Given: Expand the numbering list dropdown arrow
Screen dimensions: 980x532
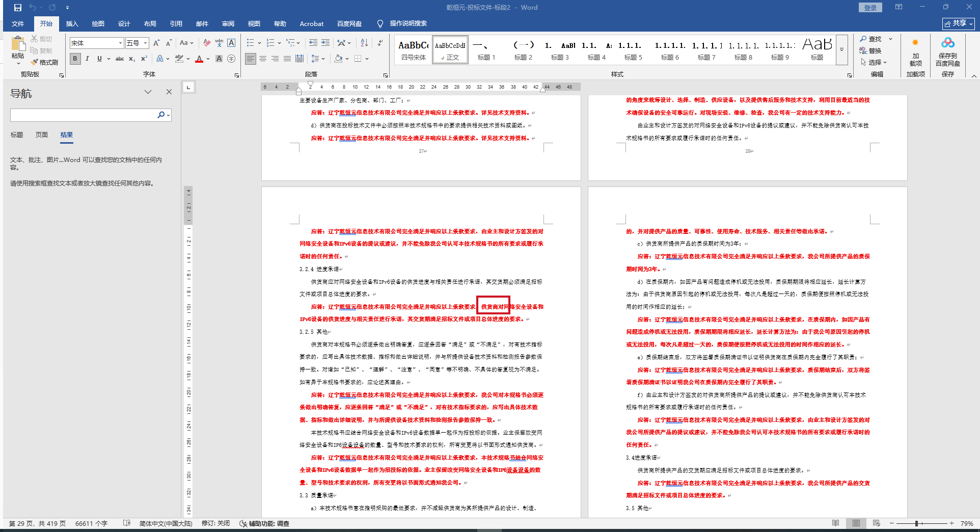Looking at the screenshot, I should (x=279, y=43).
